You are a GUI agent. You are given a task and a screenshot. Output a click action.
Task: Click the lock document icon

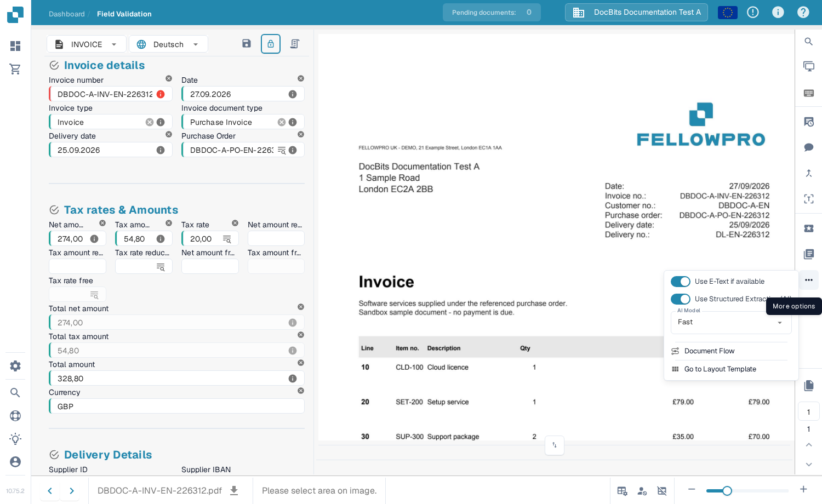pos(271,44)
